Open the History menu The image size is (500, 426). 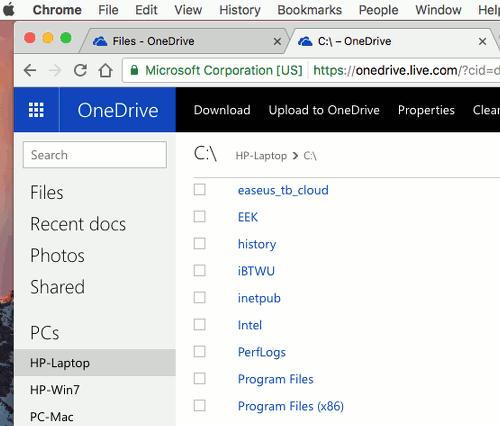pyautogui.click(x=240, y=10)
